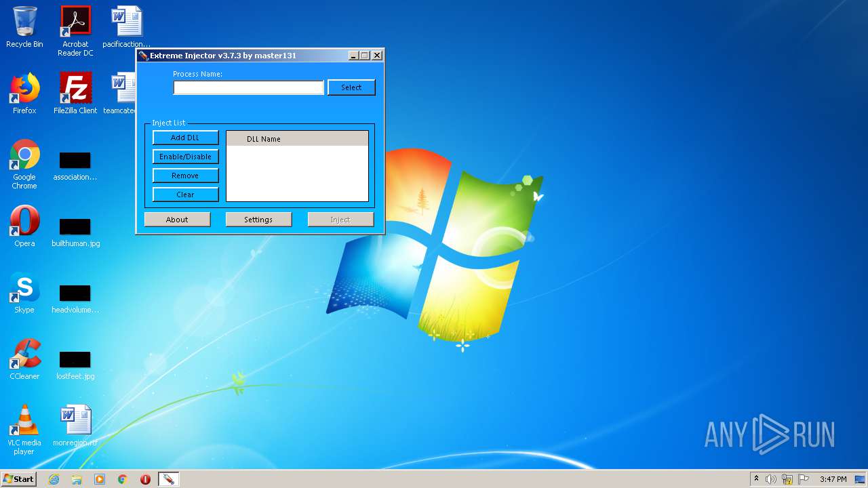
Task: Select the headvolume file icon
Action: [x=75, y=299]
